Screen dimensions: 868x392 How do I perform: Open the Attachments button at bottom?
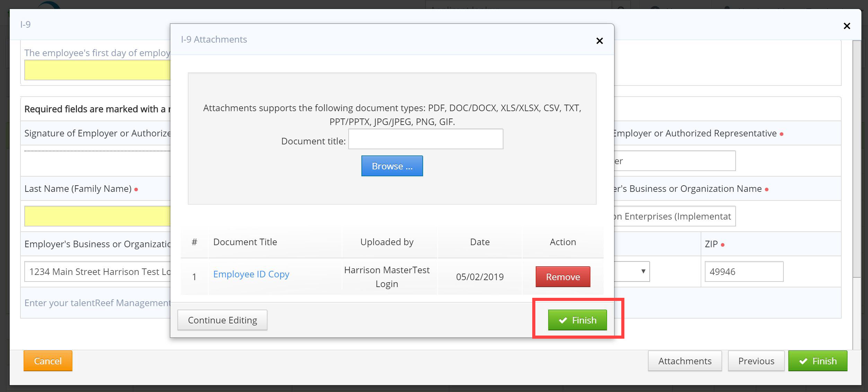pos(685,361)
